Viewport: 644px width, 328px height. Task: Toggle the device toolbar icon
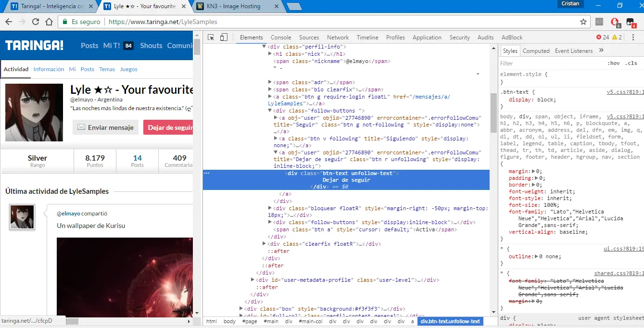[x=224, y=38]
